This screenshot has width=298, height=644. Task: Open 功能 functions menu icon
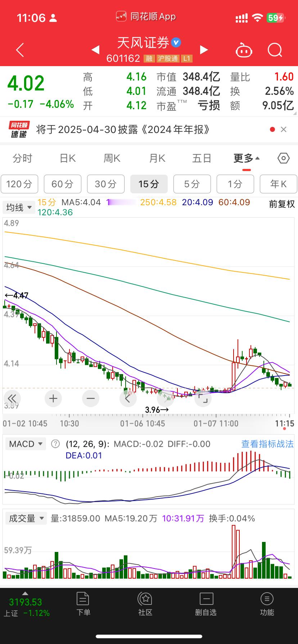267,604
